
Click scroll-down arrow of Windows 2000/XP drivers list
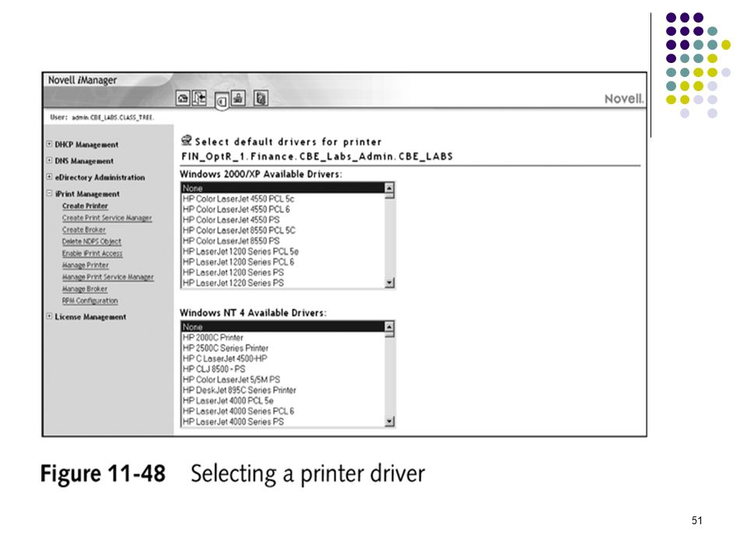pos(389,283)
